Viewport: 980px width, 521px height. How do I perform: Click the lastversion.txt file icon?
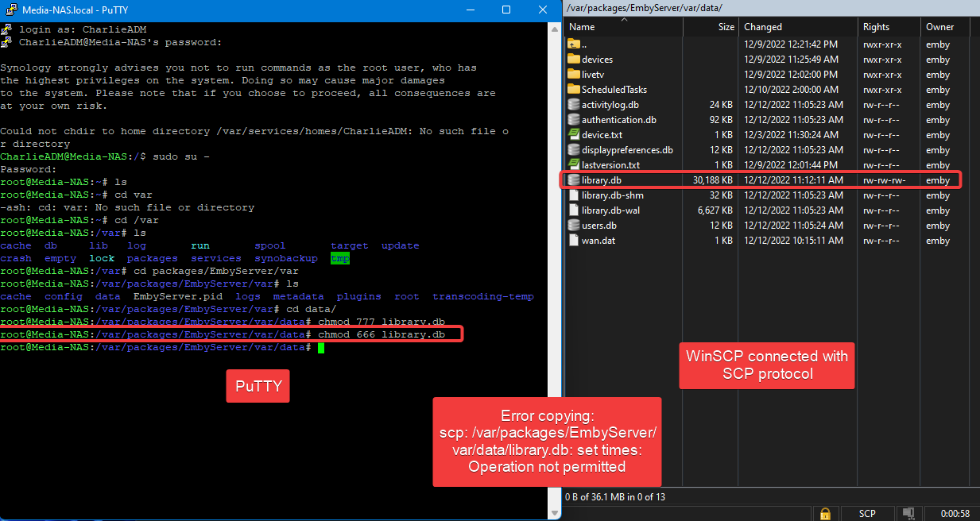pos(574,165)
